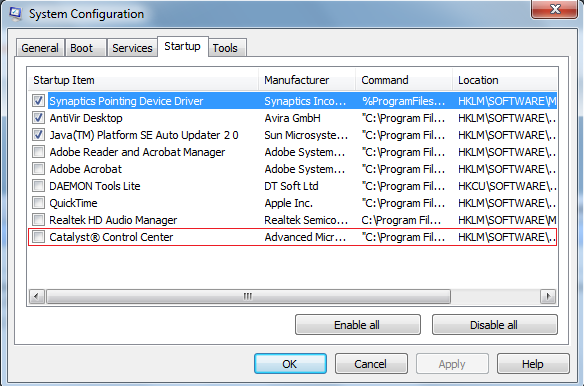The height and width of the screenshot is (386, 584).
Task: Select the Synaptics Pointing Device Driver row name
Action: tap(126, 101)
